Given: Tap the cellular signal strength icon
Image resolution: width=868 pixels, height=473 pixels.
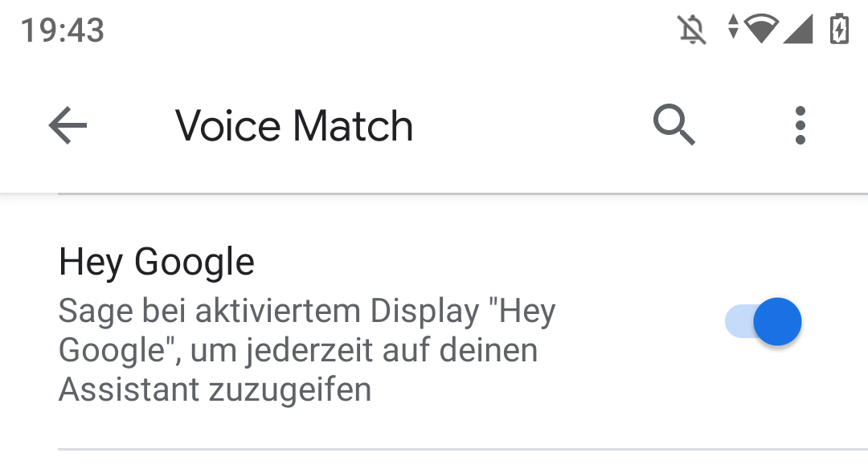Looking at the screenshot, I should point(798,29).
